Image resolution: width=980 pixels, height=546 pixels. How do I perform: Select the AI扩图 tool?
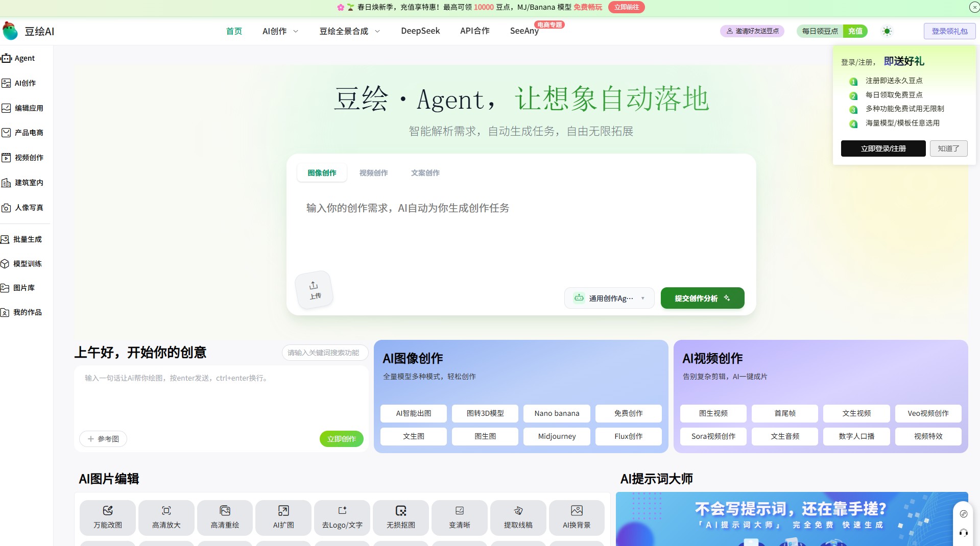pyautogui.click(x=283, y=517)
